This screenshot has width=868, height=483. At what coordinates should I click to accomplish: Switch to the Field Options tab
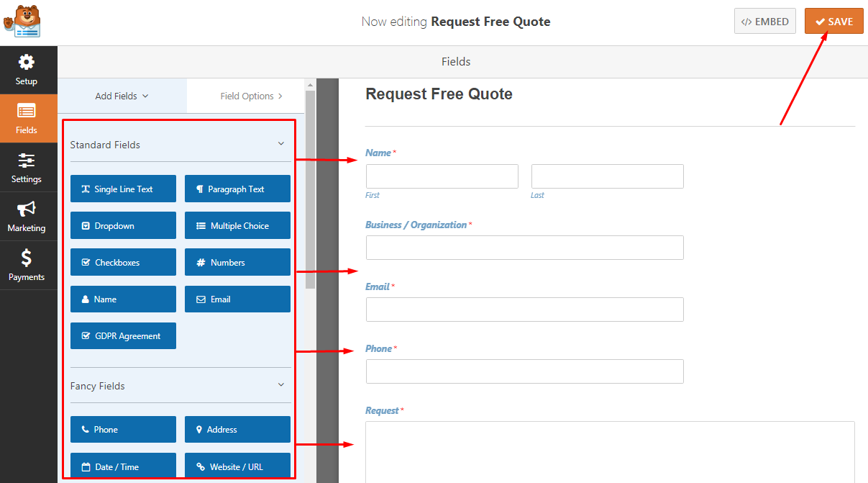coord(251,96)
